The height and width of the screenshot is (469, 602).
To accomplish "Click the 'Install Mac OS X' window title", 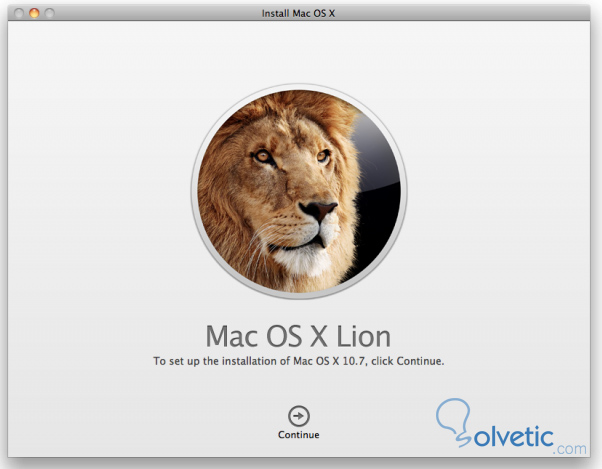I will click(298, 13).
